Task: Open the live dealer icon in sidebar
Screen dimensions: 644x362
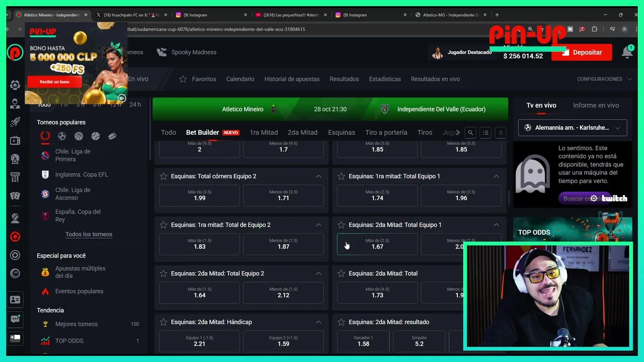Action: pos(15,104)
